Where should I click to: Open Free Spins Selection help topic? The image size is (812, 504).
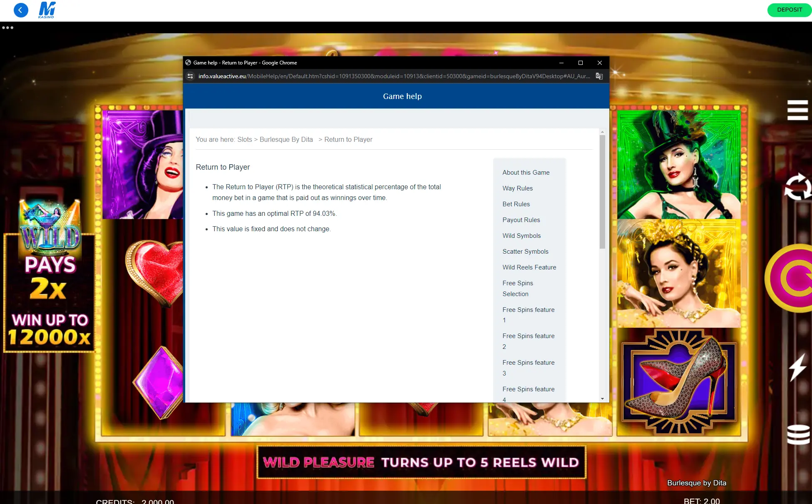click(517, 289)
